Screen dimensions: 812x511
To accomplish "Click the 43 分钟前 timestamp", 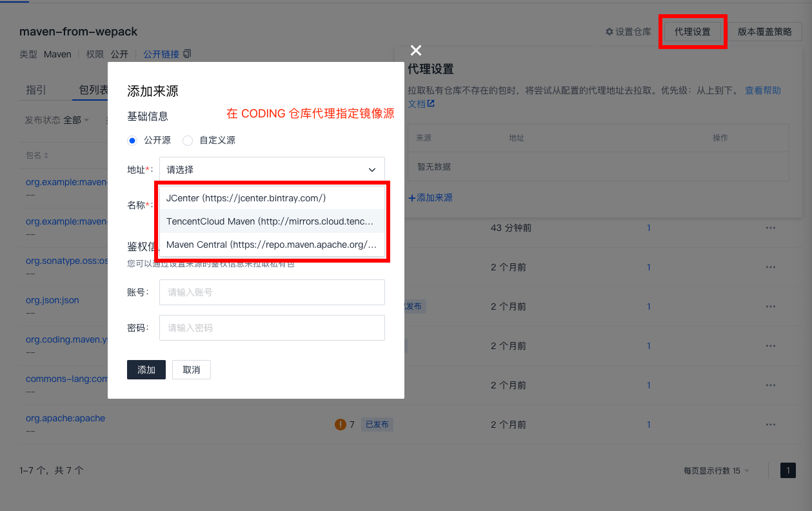I will [x=511, y=228].
